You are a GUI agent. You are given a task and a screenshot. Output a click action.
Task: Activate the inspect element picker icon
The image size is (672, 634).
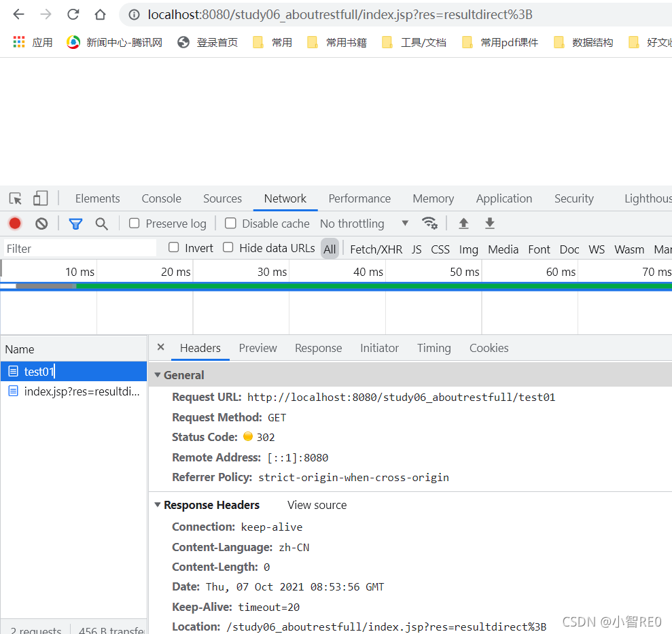(16, 198)
